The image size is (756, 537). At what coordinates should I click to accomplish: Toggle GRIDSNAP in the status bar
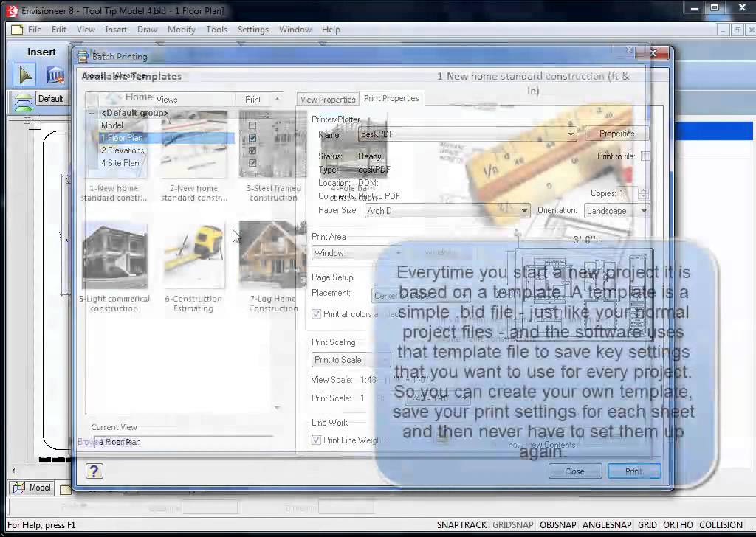513,525
